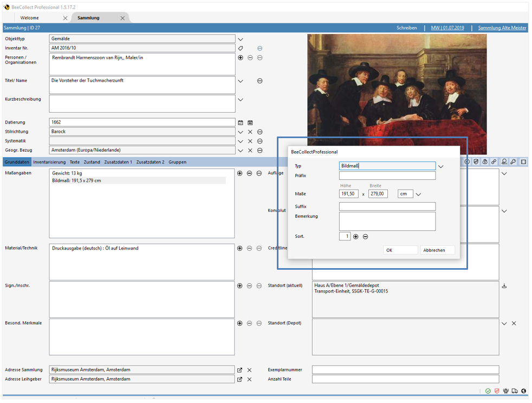Click the plus icon next to Maßangaben
The width and height of the screenshot is (532, 403).
coord(239,173)
